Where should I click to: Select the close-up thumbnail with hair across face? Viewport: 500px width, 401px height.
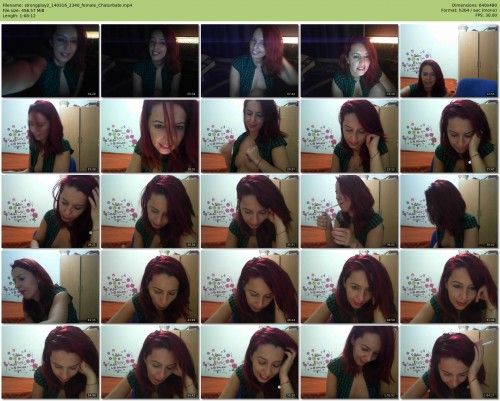click(150, 136)
